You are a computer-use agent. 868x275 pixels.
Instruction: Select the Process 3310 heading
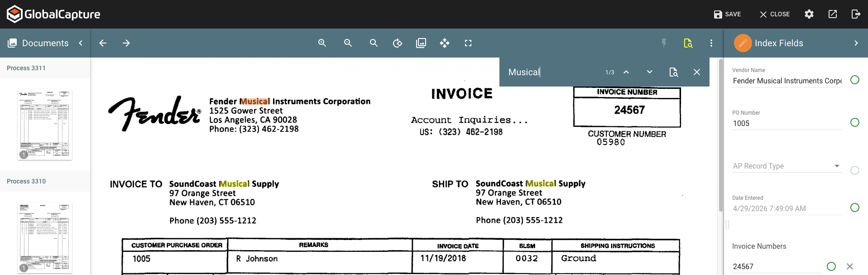(x=26, y=181)
